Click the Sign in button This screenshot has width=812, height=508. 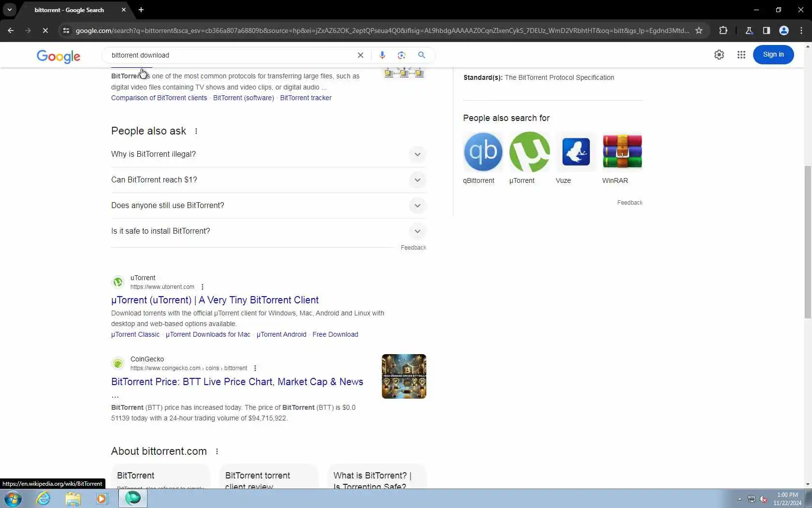pos(773,55)
